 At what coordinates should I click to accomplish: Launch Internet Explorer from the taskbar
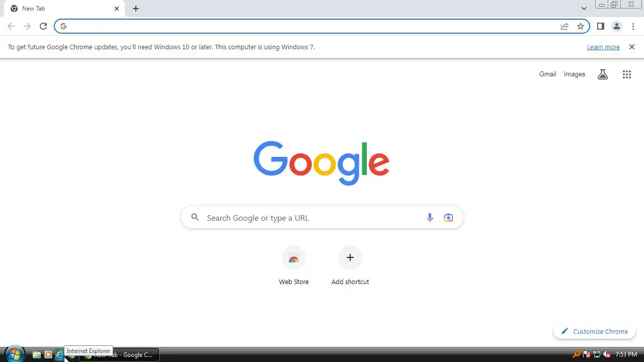60,355
